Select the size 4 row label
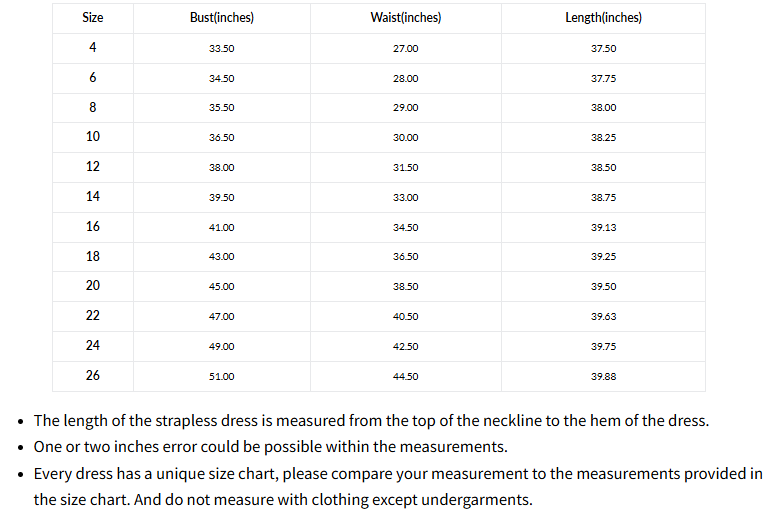Screen dimensions: 778x516 coord(92,48)
